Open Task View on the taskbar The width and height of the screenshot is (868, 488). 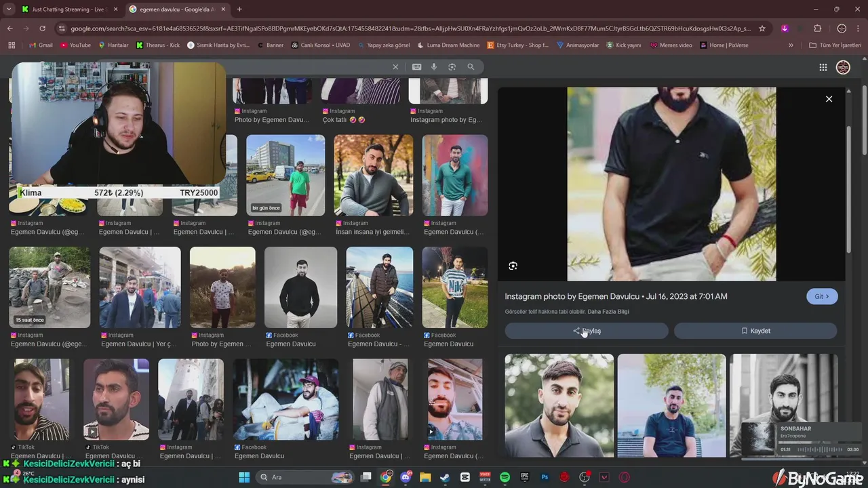coord(366,477)
